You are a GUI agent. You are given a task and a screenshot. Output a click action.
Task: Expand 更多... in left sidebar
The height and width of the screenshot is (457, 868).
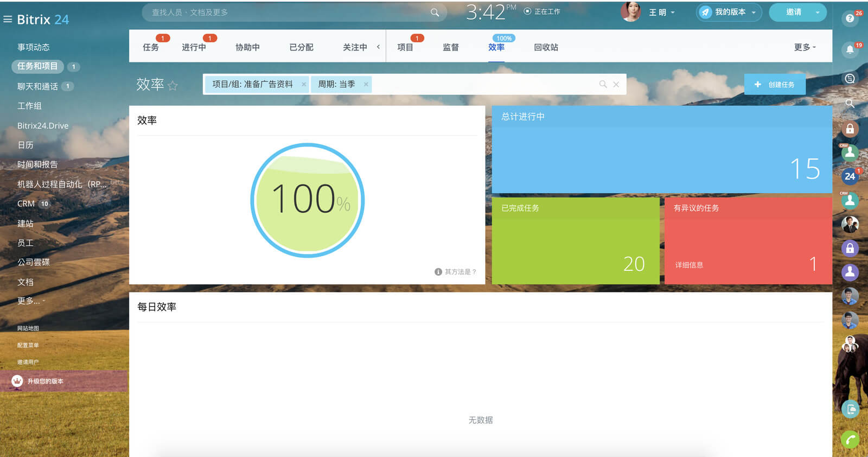(x=31, y=301)
